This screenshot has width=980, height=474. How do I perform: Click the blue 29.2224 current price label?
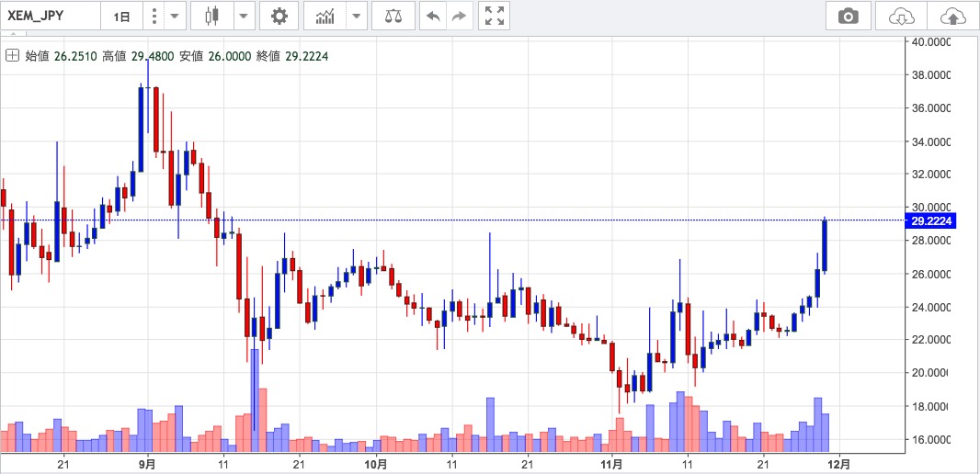pos(930,220)
